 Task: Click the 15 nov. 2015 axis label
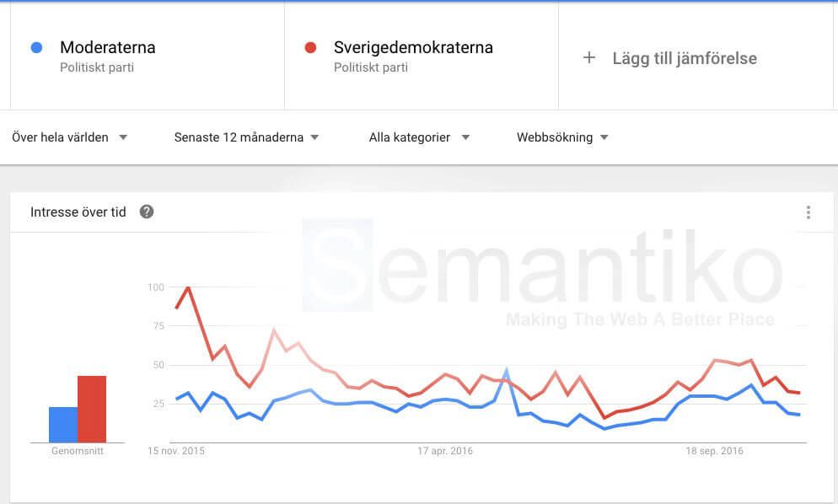(x=176, y=451)
